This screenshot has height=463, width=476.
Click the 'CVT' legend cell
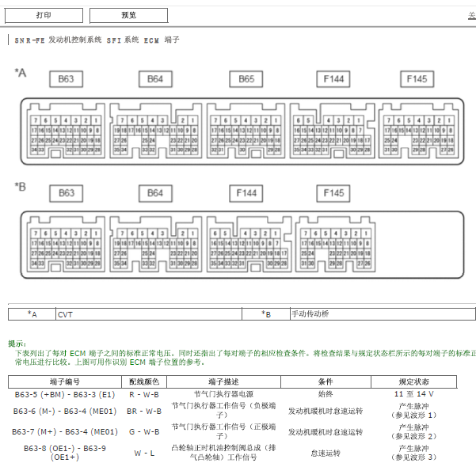[149, 314]
